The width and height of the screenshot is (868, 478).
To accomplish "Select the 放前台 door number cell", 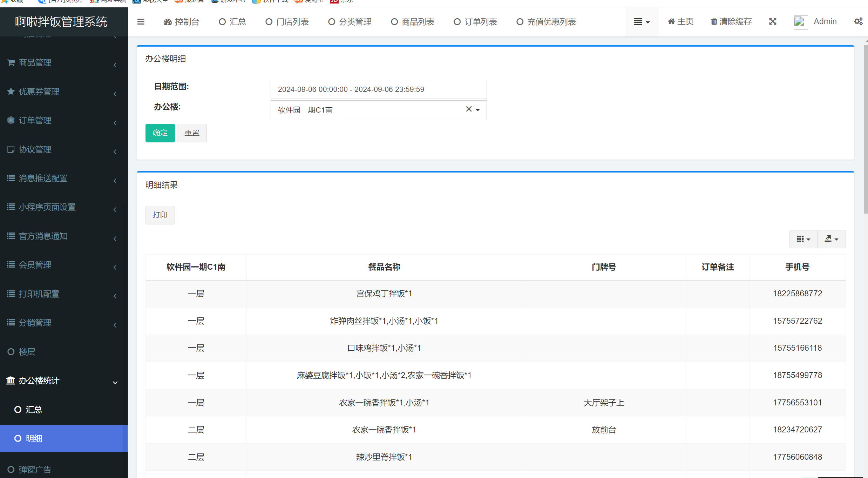I will point(604,430).
